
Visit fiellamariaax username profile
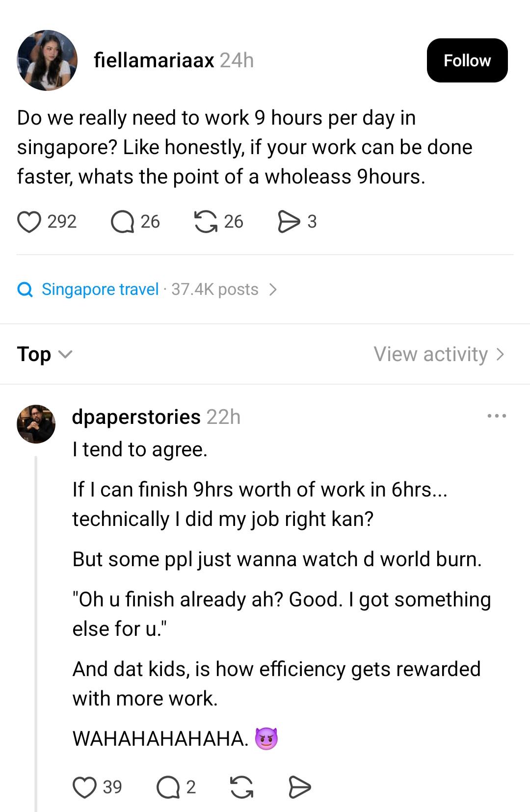(154, 60)
